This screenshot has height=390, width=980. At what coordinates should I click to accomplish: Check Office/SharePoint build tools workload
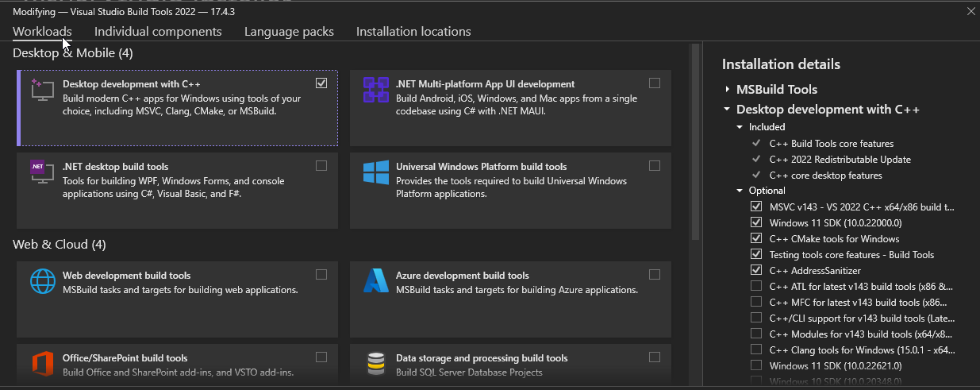click(x=321, y=357)
